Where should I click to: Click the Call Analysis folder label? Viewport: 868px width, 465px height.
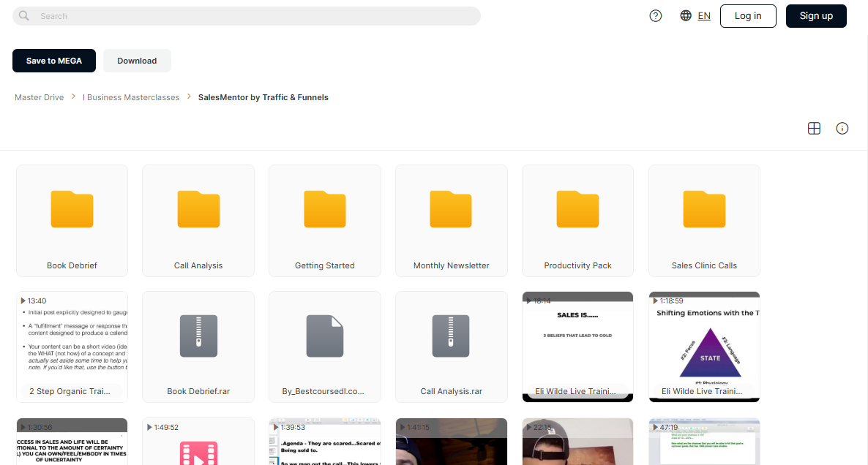[198, 265]
